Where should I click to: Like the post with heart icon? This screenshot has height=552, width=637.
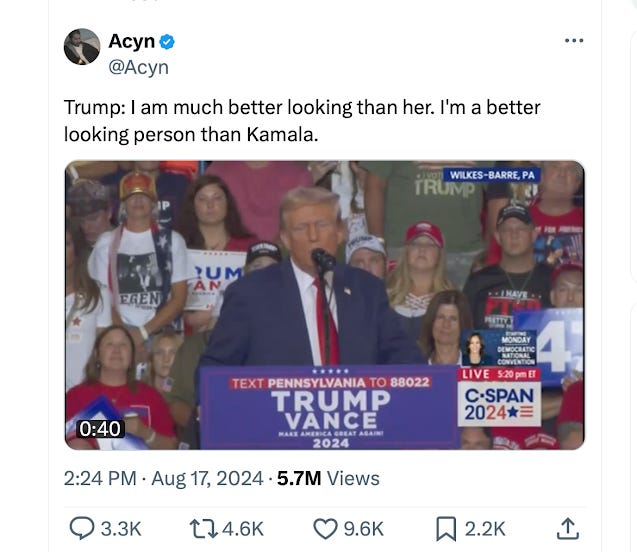[x=325, y=529]
